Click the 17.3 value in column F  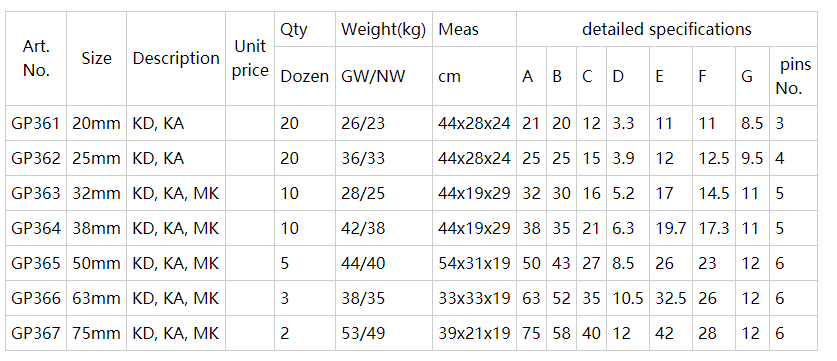714,228
